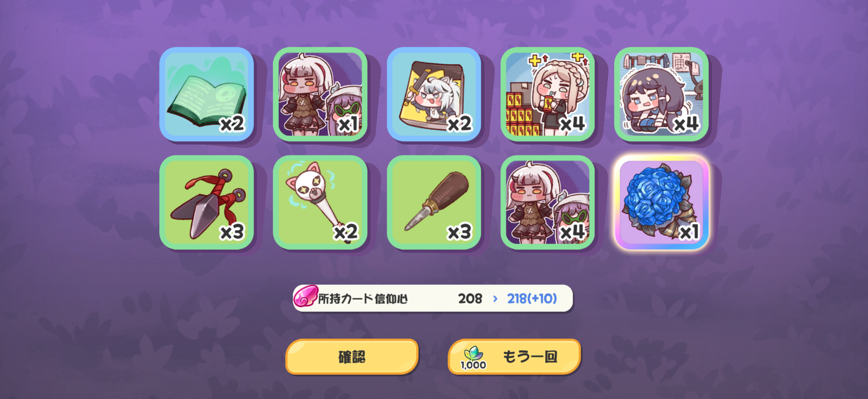Screen dimensions: 868x399
Task: Tap the crystal gem 1,000 cost icon
Action: click(473, 358)
